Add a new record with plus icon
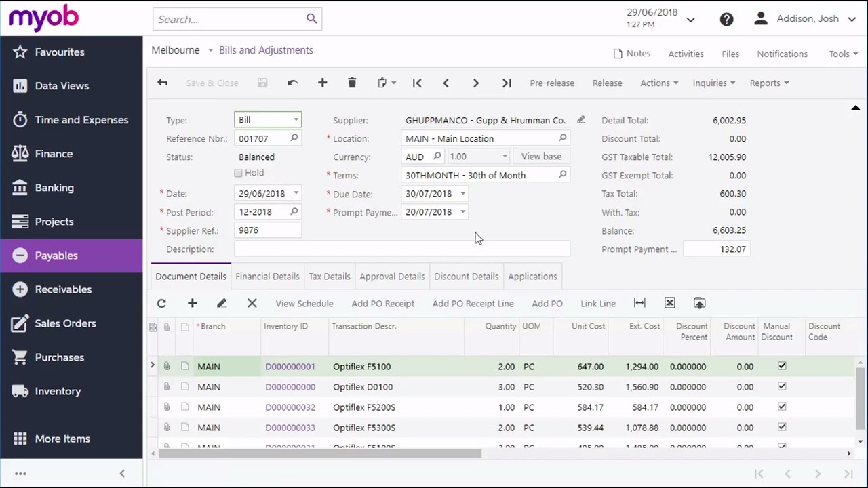 tap(322, 83)
